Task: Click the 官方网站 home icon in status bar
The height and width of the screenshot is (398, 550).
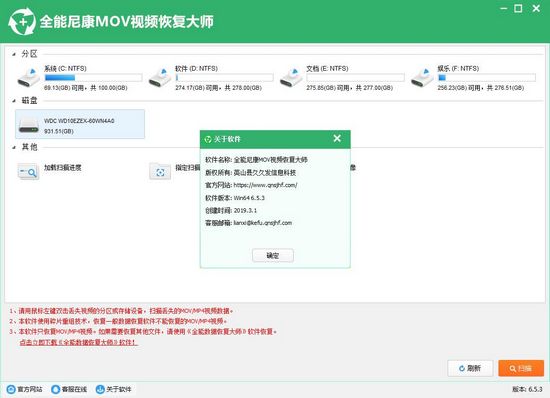Action: coord(11,389)
